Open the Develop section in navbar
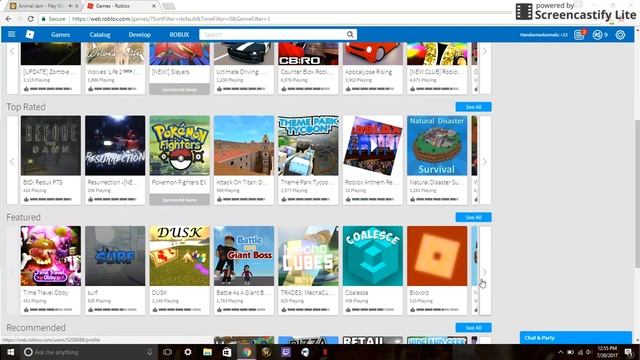The width and height of the screenshot is (640, 360). pos(140,35)
